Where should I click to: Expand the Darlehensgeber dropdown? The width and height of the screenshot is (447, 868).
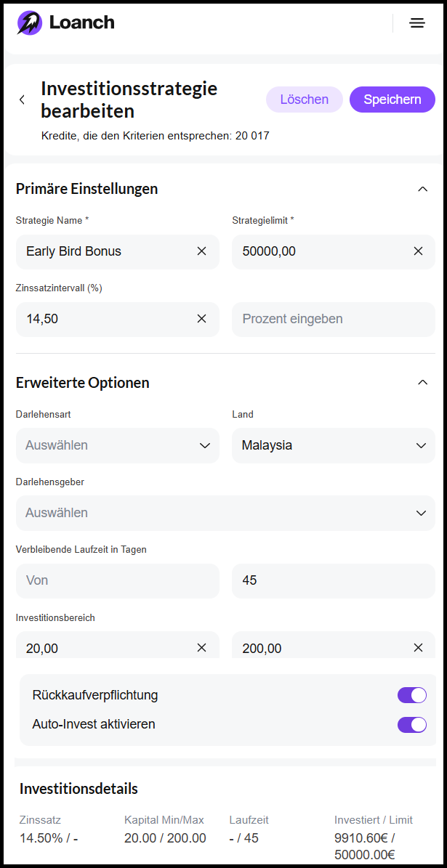(225, 513)
